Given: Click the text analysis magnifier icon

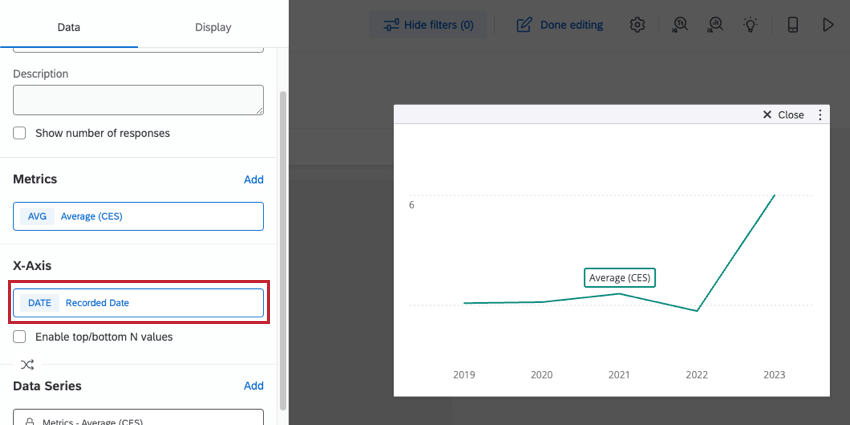Looking at the screenshot, I should coord(679,25).
